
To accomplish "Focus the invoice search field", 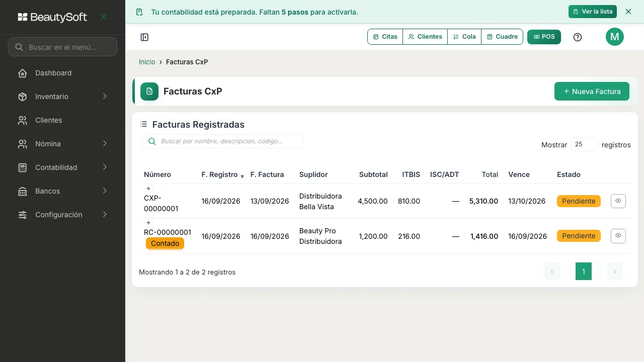I will (x=222, y=141).
